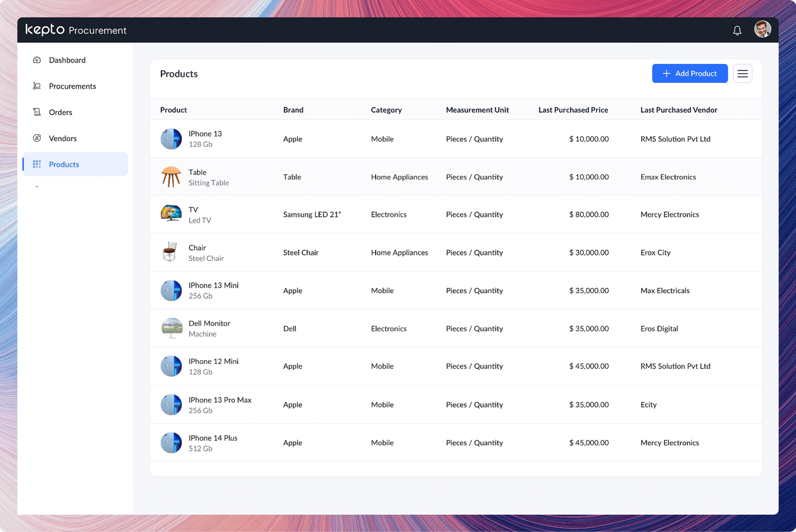
Task: Click the Chair product image
Action: (170, 252)
